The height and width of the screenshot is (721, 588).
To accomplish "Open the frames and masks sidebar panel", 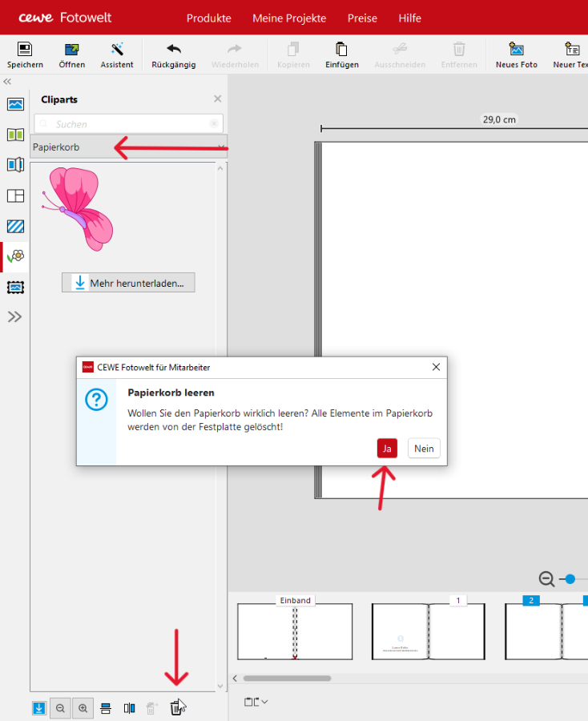I will (16, 288).
